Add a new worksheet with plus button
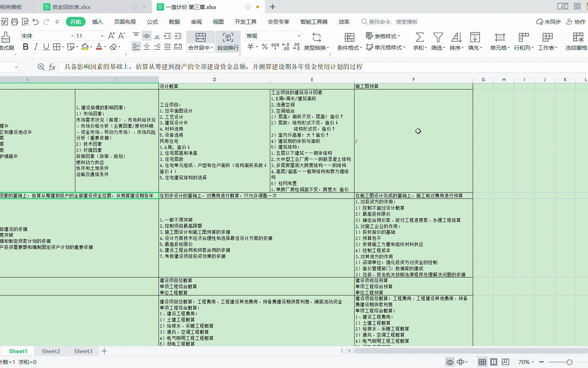Image resolution: width=588 pixels, height=368 pixels. click(104, 351)
